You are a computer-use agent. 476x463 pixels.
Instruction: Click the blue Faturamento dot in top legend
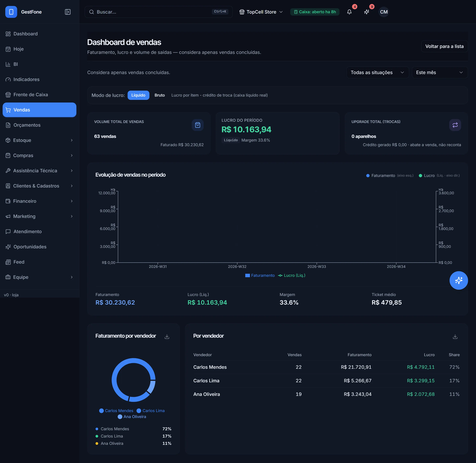(x=368, y=176)
